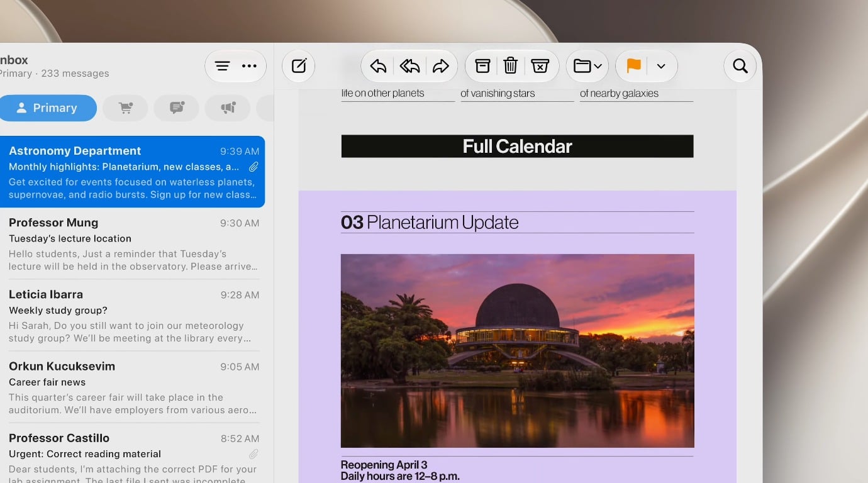Switch to the Promotions megaphone tab
Viewport: 868px width, 483px height.
point(228,108)
